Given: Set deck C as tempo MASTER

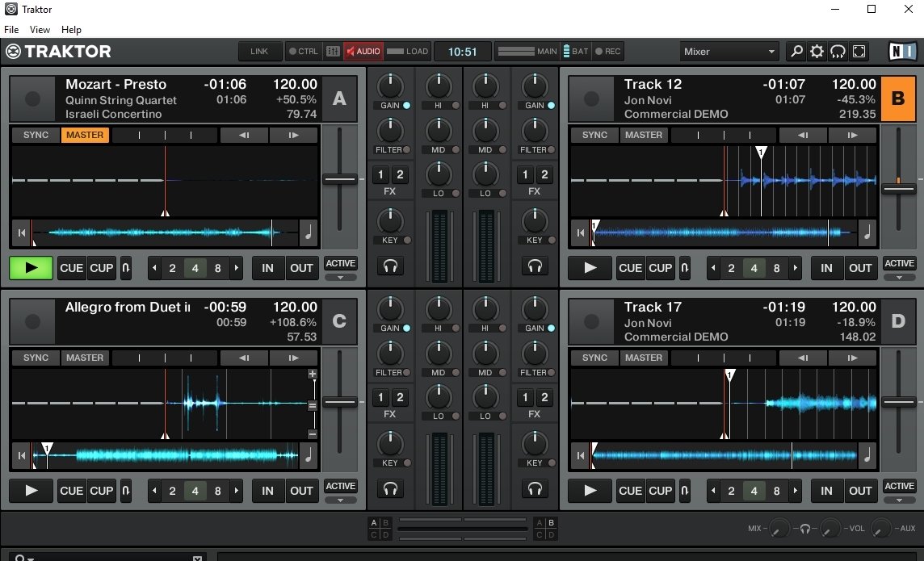Looking at the screenshot, I should point(85,358).
